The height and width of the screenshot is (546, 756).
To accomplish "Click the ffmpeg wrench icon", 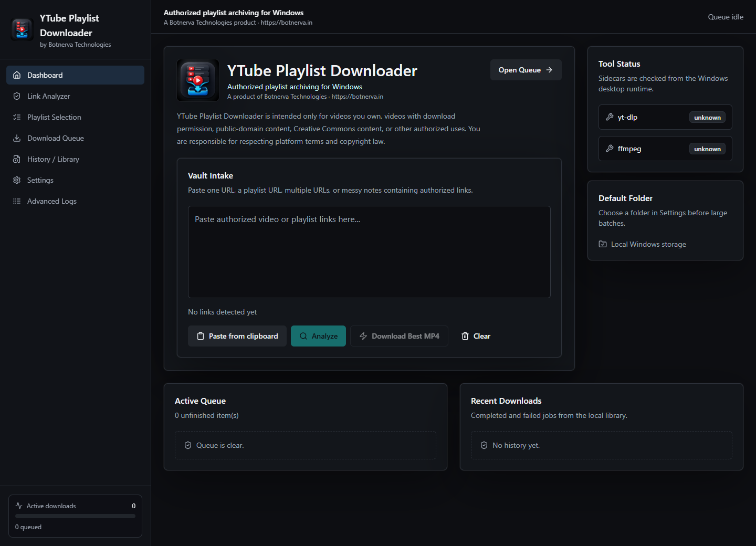I will (x=610, y=149).
